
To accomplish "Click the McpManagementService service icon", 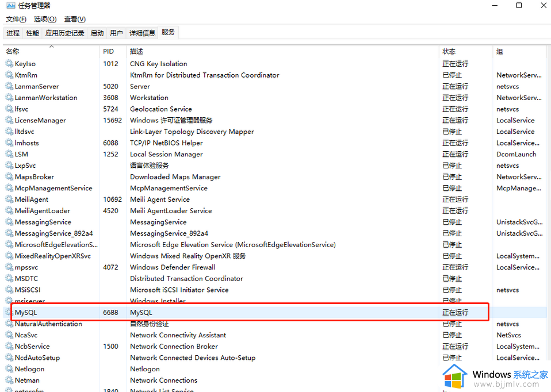I will tap(9, 188).
